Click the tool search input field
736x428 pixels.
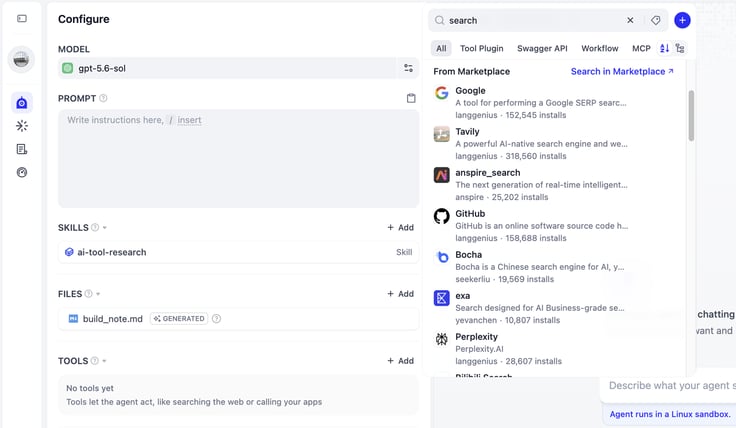pyautogui.click(x=535, y=20)
